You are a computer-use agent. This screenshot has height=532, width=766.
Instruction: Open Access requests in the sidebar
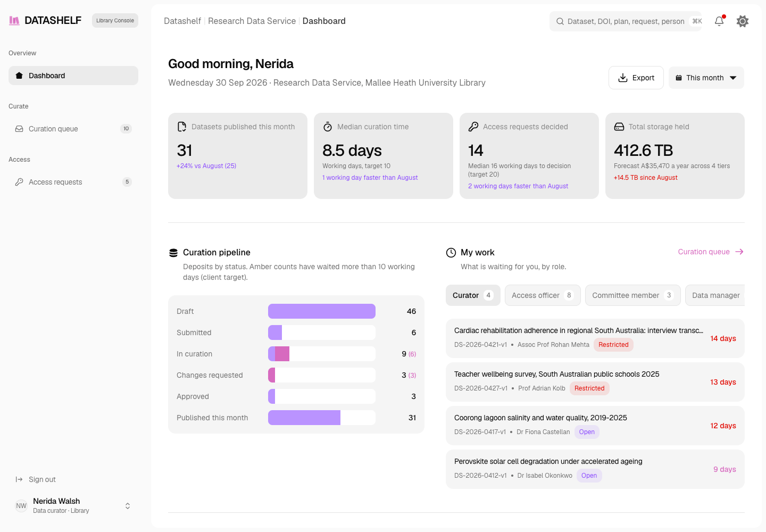(x=73, y=182)
